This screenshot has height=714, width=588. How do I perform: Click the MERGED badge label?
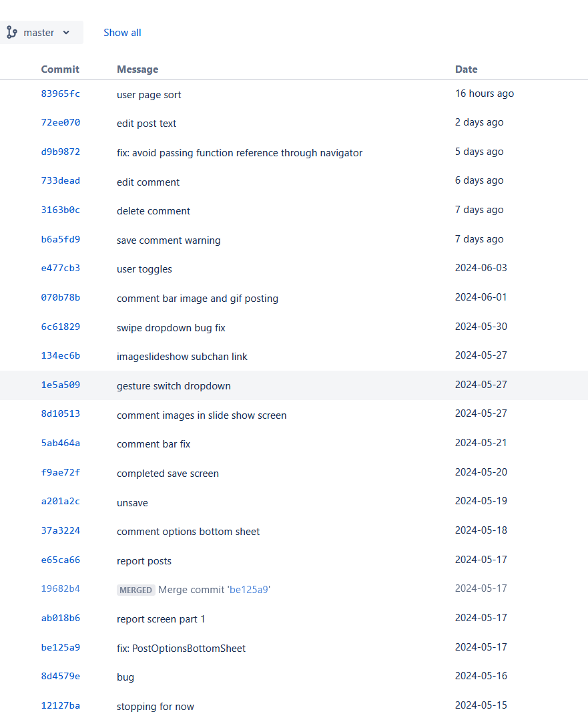click(135, 590)
